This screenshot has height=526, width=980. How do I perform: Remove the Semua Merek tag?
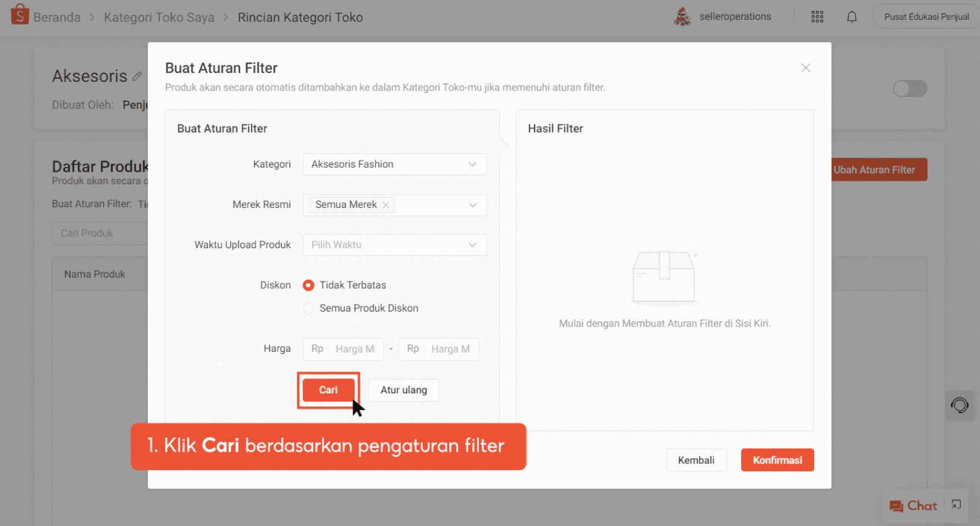point(385,205)
